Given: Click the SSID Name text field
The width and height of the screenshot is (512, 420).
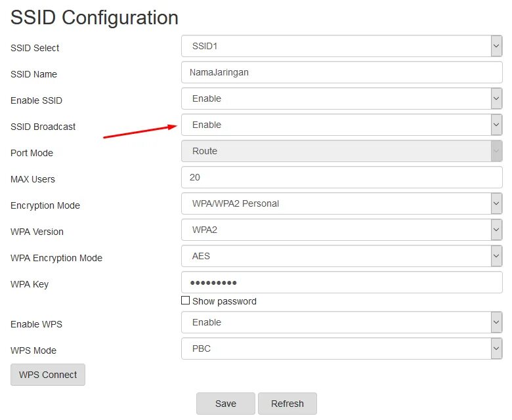Looking at the screenshot, I should click(341, 73).
